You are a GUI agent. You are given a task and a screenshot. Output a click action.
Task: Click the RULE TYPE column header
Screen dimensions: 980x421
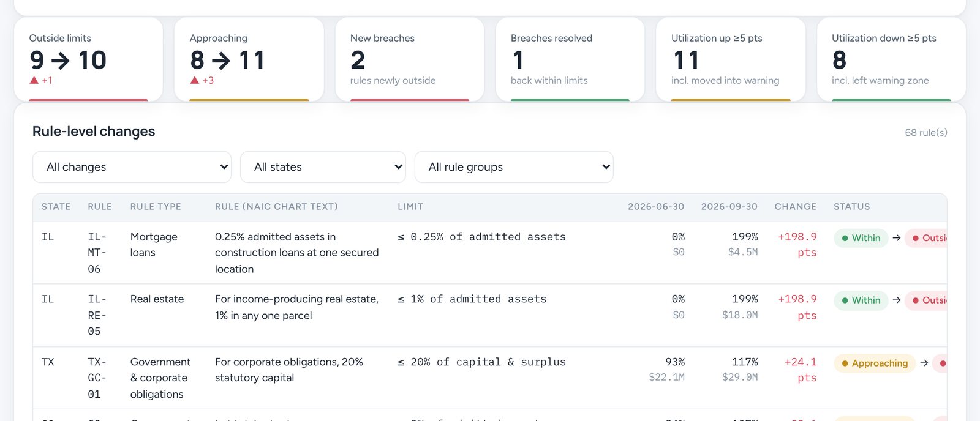pos(156,207)
